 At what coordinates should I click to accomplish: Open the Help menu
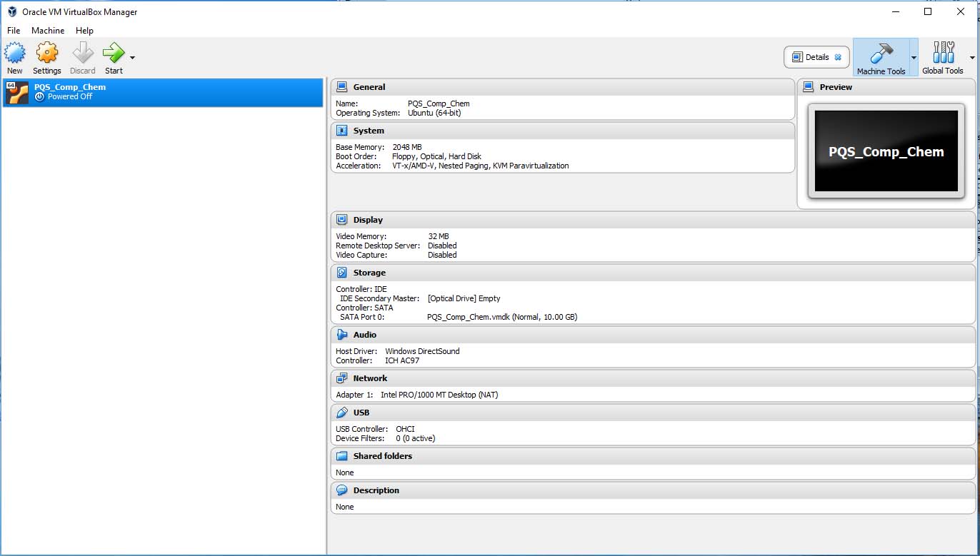coord(84,31)
